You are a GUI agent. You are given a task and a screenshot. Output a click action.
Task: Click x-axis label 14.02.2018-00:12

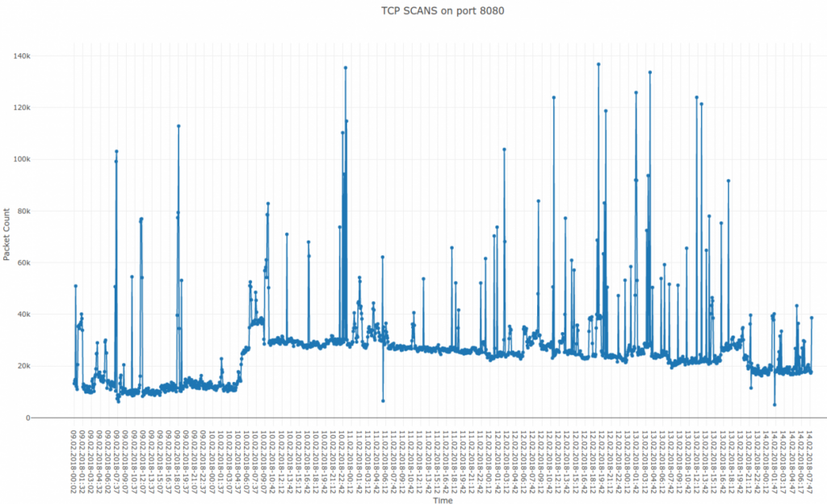767,462
